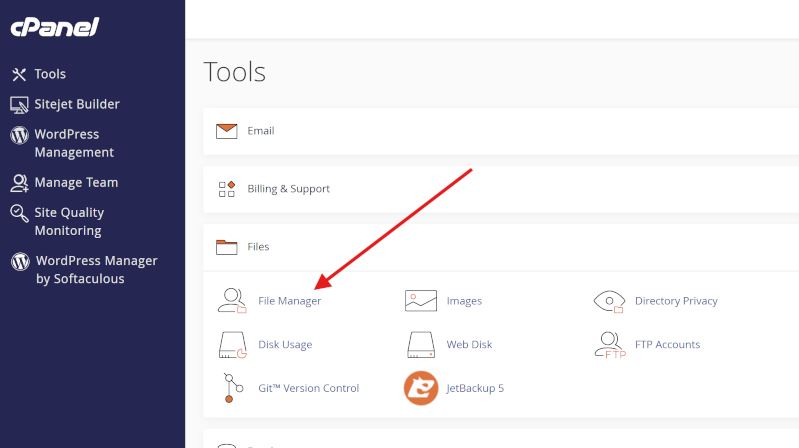
Task: Click the Tools wrench icon in sidebar
Action: pyautogui.click(x=19, y=74)
